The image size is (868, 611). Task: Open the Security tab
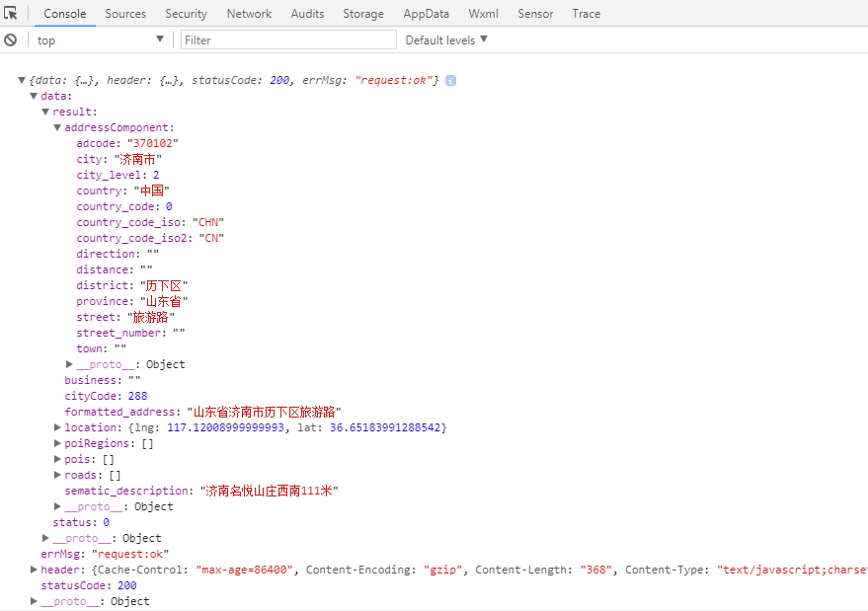point(186,13)
